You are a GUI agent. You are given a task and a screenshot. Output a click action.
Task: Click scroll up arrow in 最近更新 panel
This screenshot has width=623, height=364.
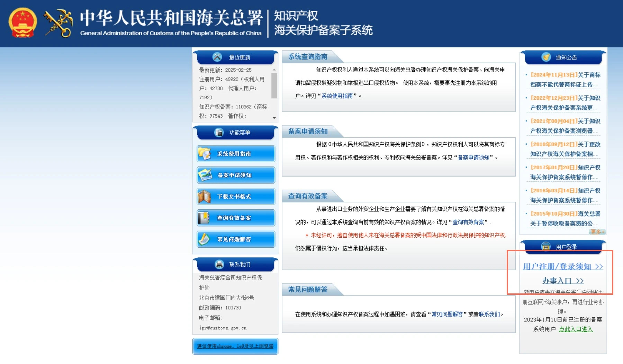274,70
